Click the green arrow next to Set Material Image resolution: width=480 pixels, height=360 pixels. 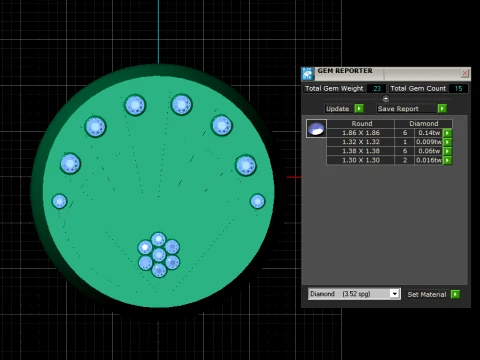point(455,294)
